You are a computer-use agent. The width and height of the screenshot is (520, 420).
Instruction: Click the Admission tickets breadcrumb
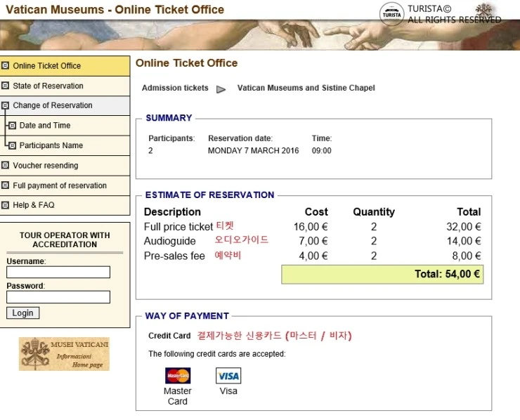coord(175,88)
